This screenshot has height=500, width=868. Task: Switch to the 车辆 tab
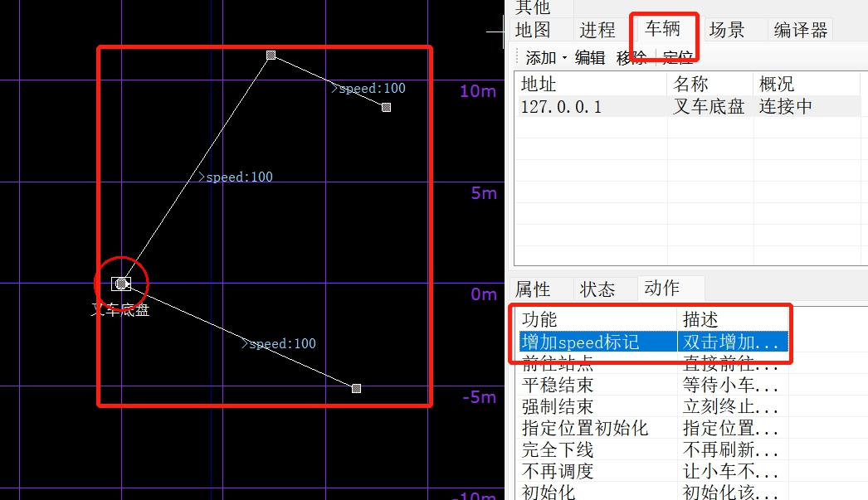663,29
